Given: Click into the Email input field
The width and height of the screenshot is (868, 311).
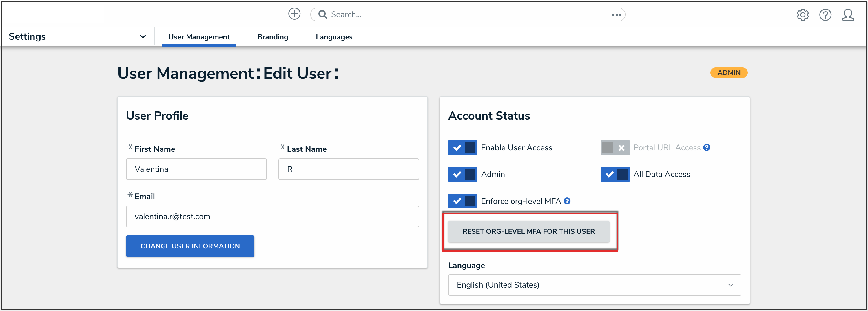Looking at the screenshot, I should (x=272, y=217).
